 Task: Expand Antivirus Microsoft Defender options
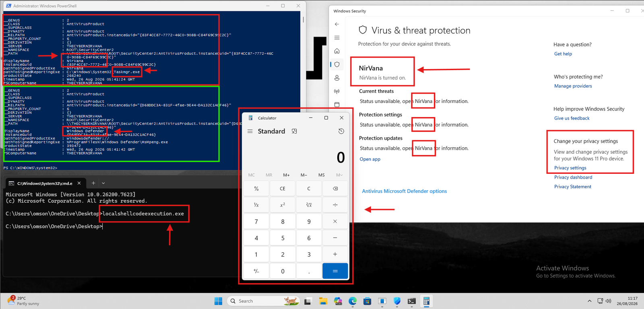click(404, 191)
